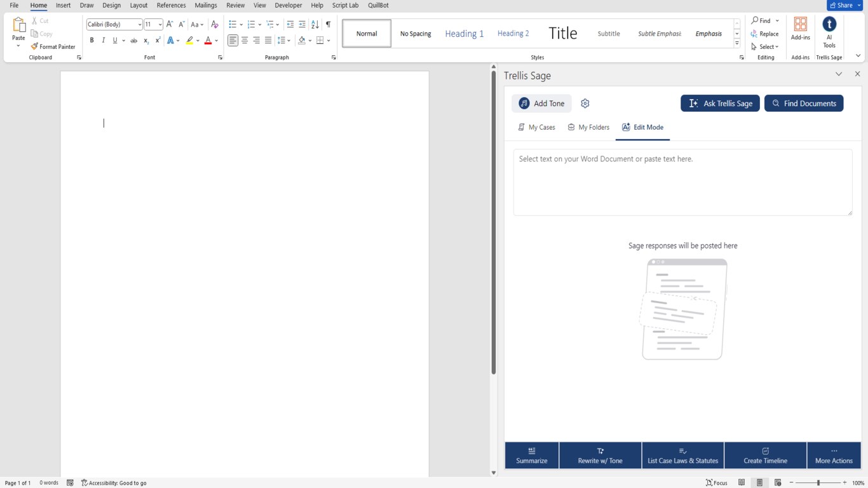Launch Trellis Sage AI Tools

(829, 32)
